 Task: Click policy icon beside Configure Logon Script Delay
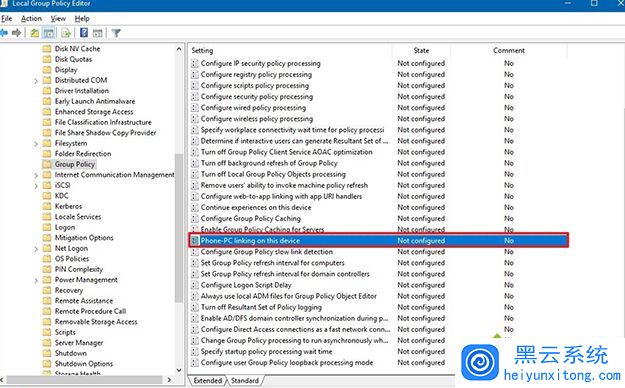click(x=195, y=285)
